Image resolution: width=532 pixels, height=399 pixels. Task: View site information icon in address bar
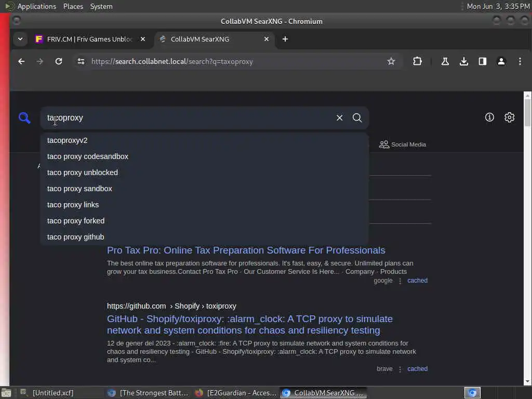pos(81,61)
